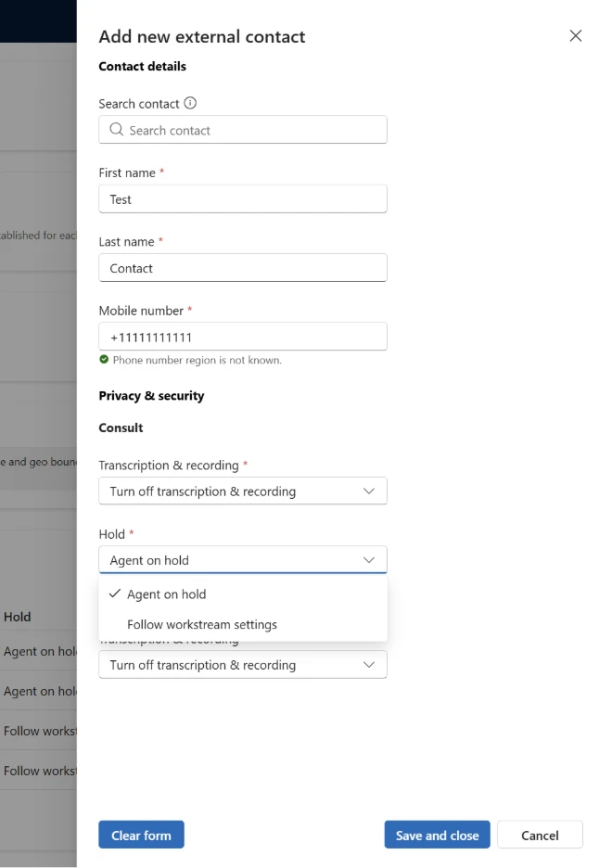Select first Agent on hold background row

point(39,651)
